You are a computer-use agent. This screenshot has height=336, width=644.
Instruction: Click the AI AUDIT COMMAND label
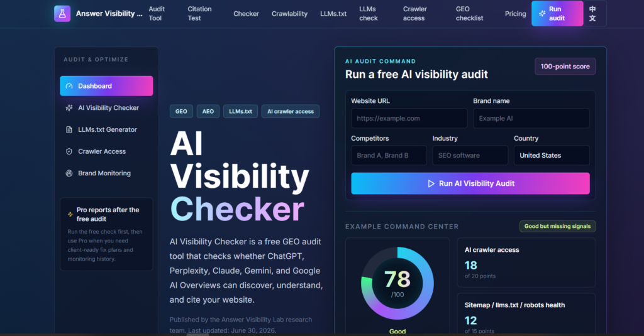[380, 61]
